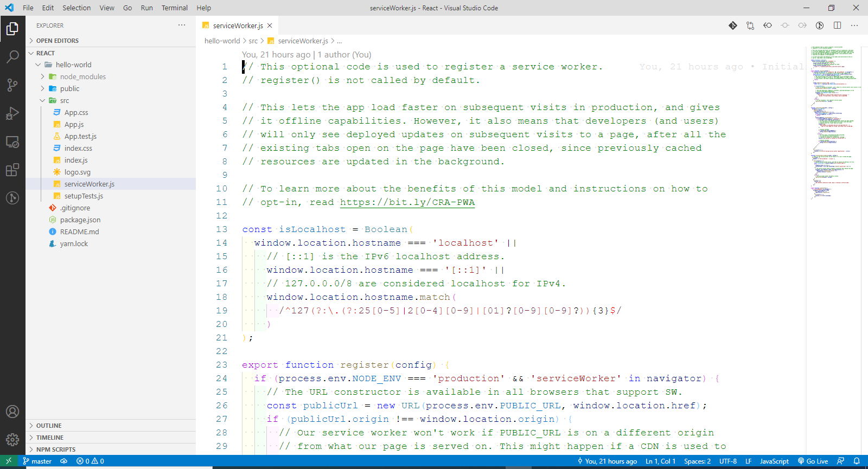Screen dimensions: 868x469
Task: Click the Ln 1, Col 1 indicator
Action: [x=660, y=461]
